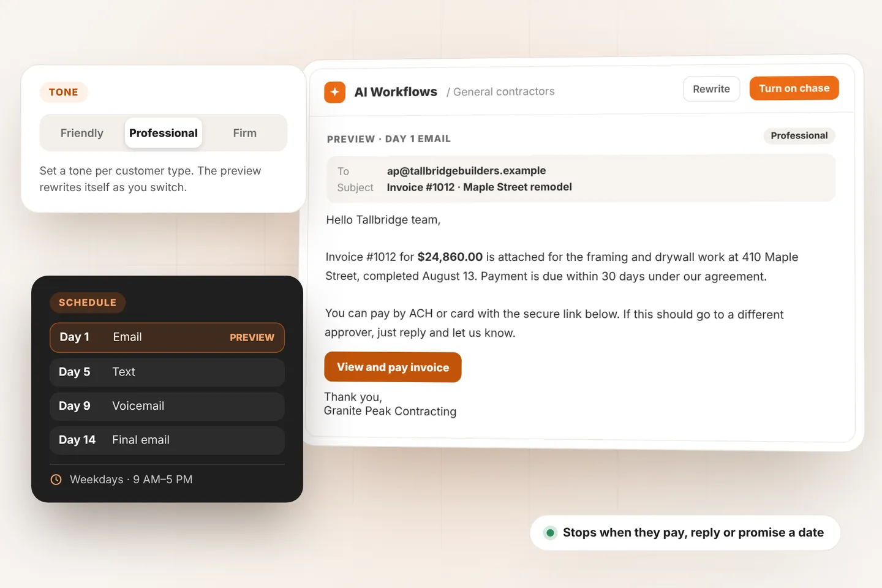Click the Weekdays · 9 AM–5 PM text

pos(131,480)
